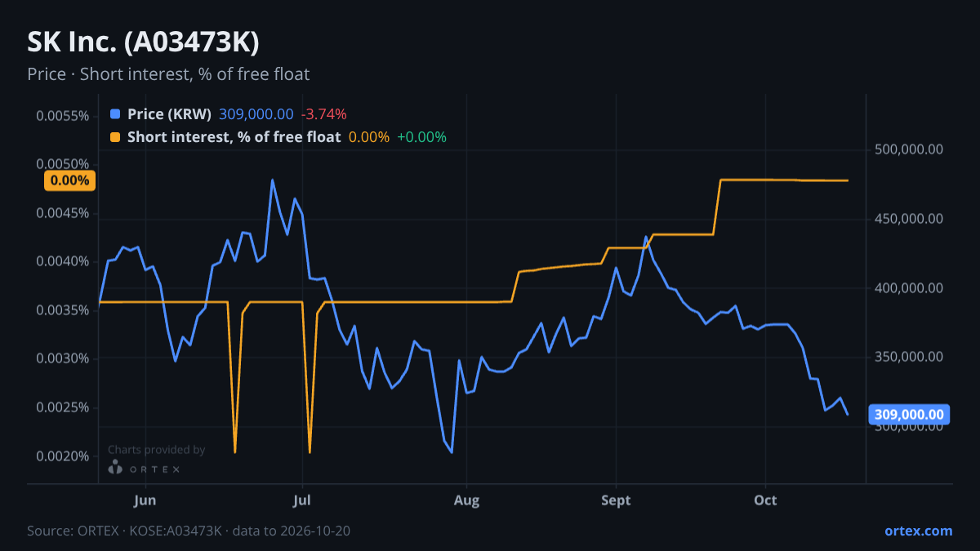Click the 450,000.00 right axis label
This screenshot has height=551, width=980.
[909, 219]
